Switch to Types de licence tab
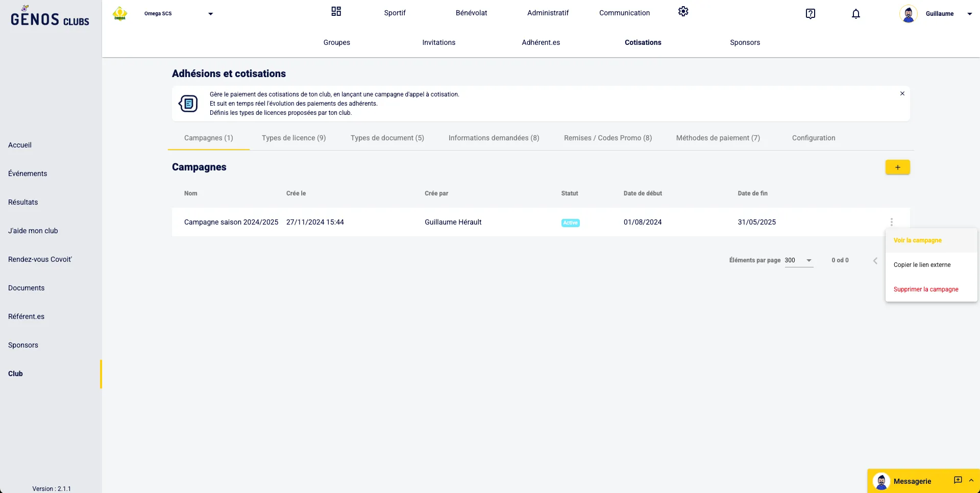Screen dimensions: 980x493 (293, 138)
